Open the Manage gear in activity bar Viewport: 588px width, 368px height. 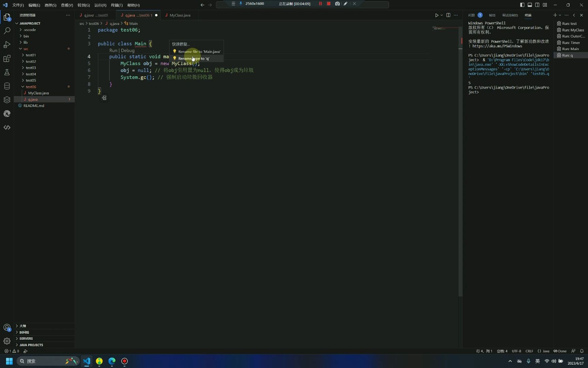[7, 341]
